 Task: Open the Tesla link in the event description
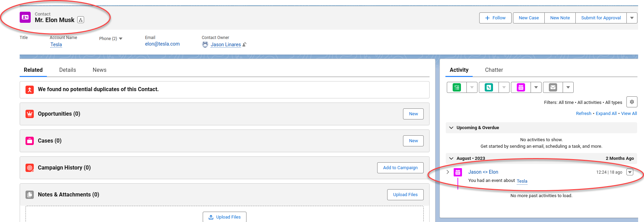522,181
